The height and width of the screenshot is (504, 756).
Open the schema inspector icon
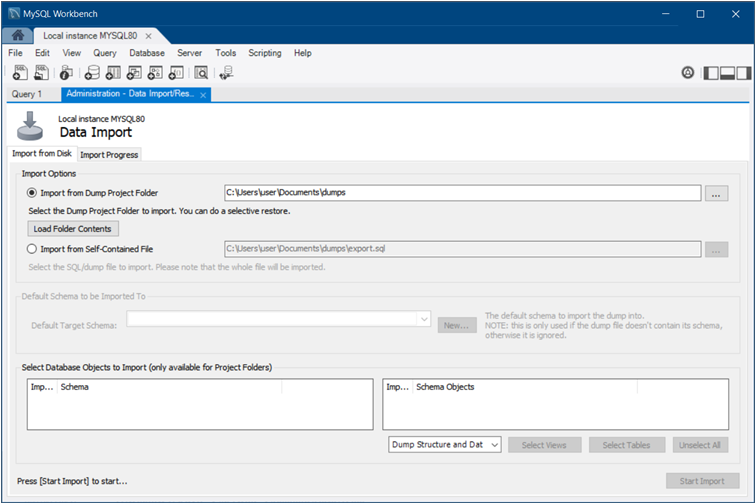tap(66, 72)
